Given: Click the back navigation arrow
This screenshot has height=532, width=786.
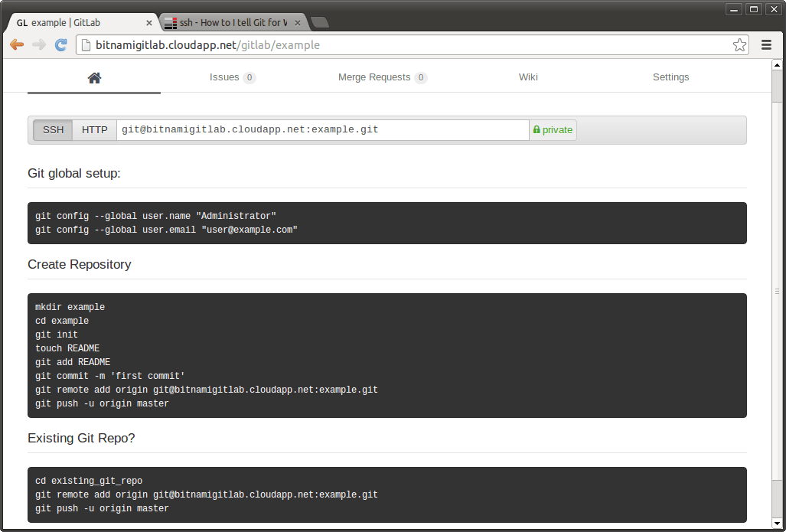Looking at the screenshot, I should (16, 44).
